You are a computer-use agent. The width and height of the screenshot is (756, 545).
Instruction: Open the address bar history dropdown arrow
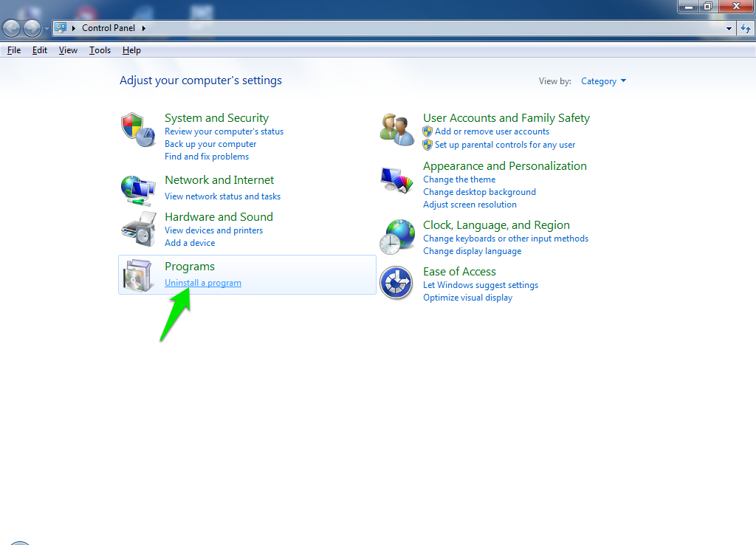(729, 29)
